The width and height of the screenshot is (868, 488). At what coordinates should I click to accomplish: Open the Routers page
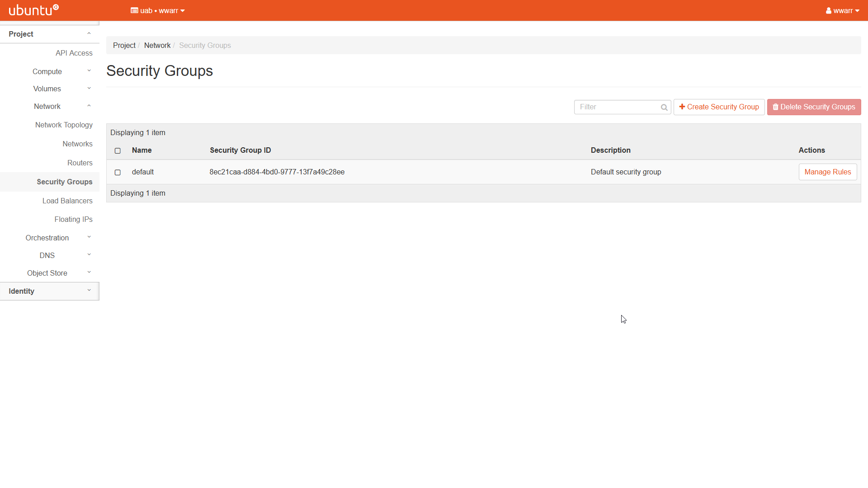[80, 163]
